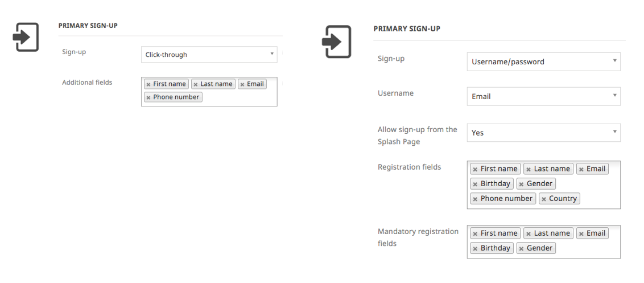Remove Email tag from Additional fields

[x=242, y=84]
